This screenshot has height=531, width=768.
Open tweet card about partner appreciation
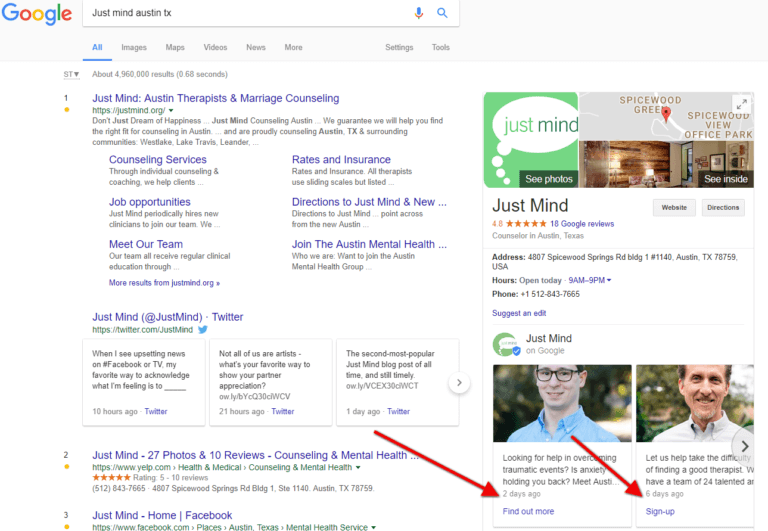[271, 382]
